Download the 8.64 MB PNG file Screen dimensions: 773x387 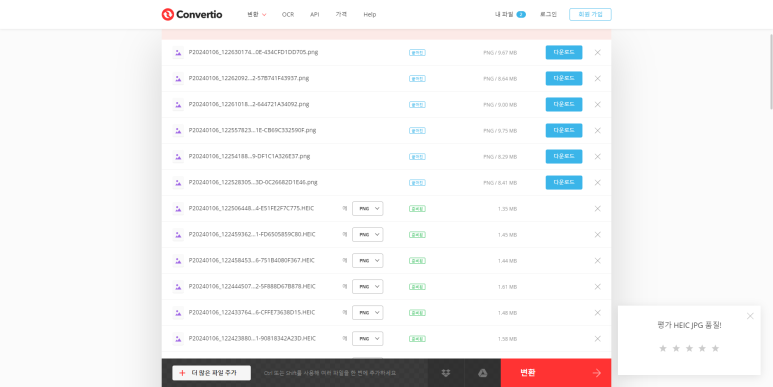tap(563, 78)
